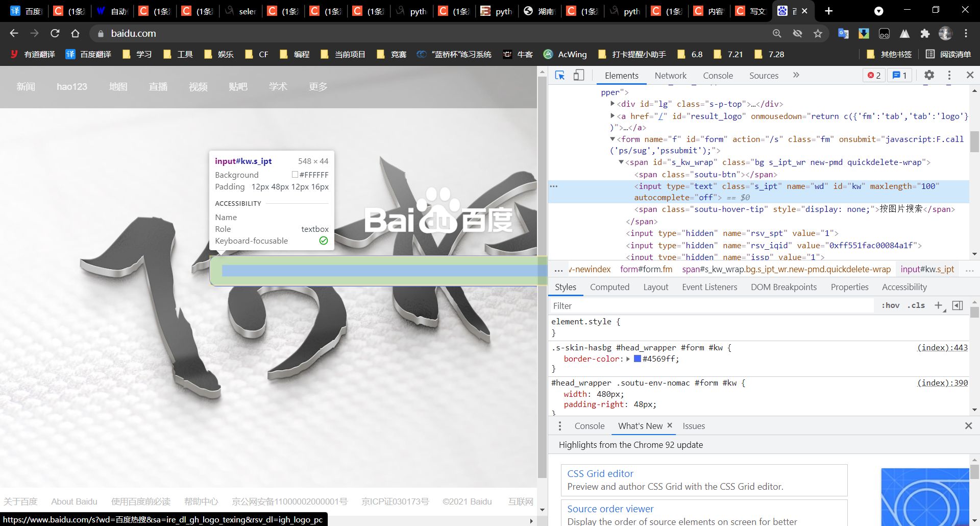The width and height of the screenshot is (980, 526).
Task: Bookmark this page with the star icon
Action: click(818, 33)
